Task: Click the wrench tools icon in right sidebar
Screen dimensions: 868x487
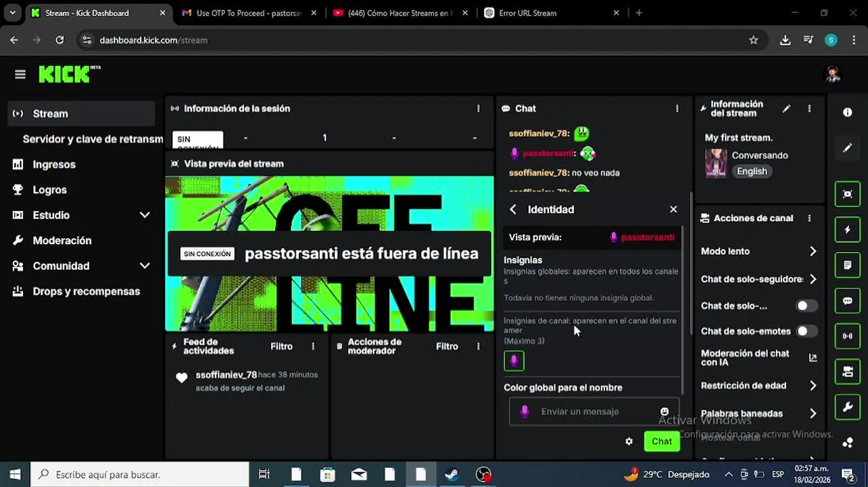Action: [847, 407]
